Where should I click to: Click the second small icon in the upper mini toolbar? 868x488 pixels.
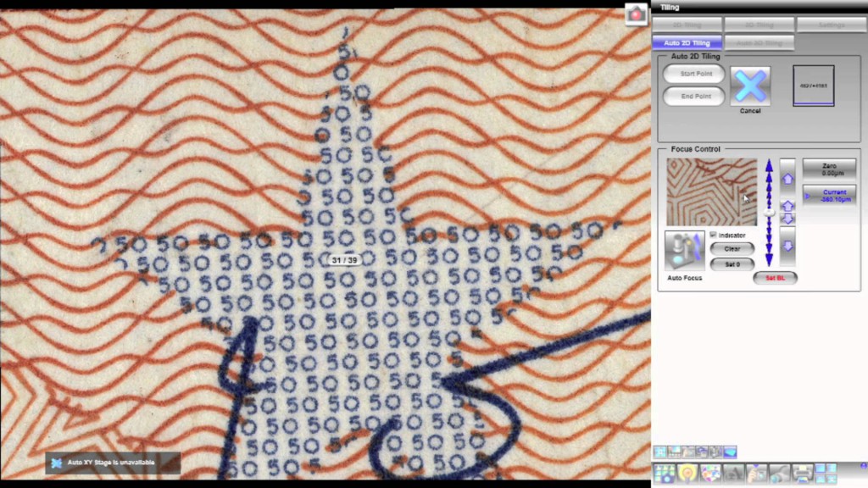coord(674,452)
